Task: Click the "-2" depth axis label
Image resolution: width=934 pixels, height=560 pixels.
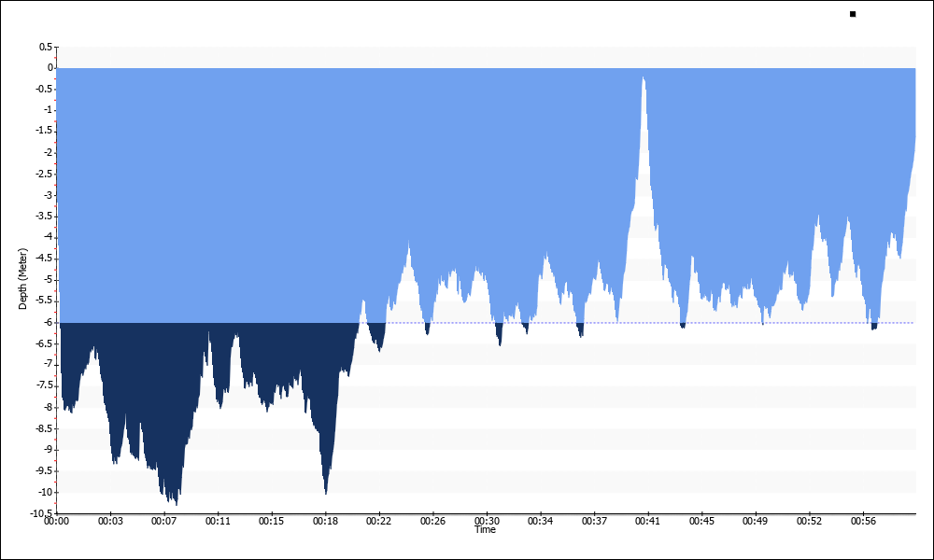Action: [49, 153]
